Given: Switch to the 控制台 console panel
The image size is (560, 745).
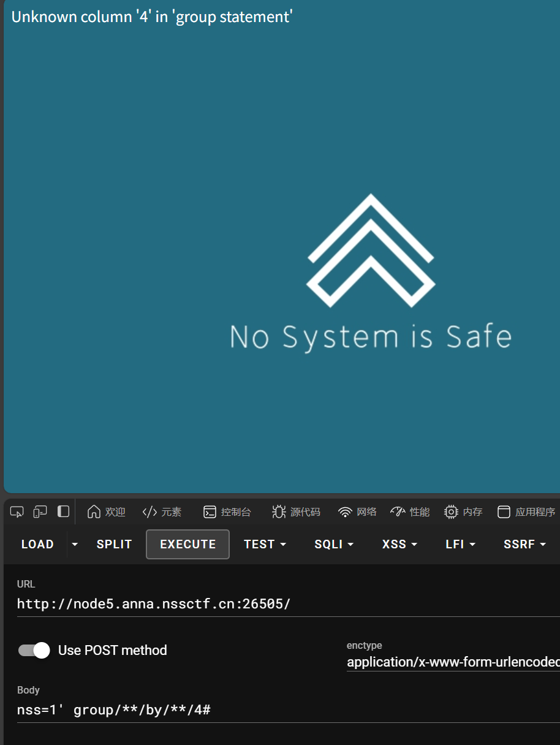Looking at the screenshot, I should point(227,512).
